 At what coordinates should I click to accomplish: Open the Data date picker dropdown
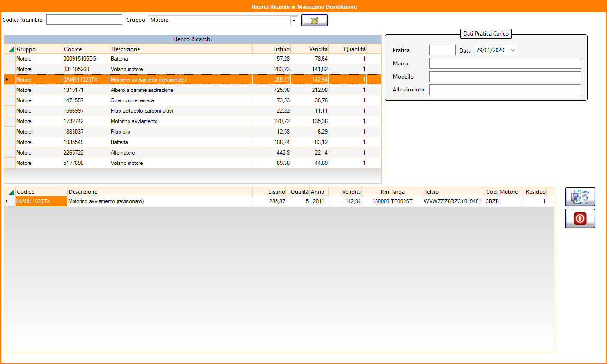click(513, 50)
